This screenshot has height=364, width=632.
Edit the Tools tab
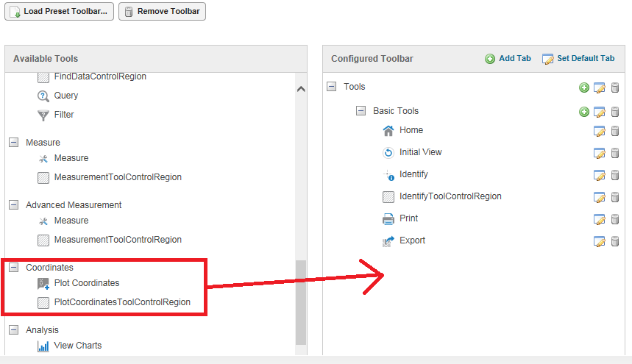coord(600,88)
